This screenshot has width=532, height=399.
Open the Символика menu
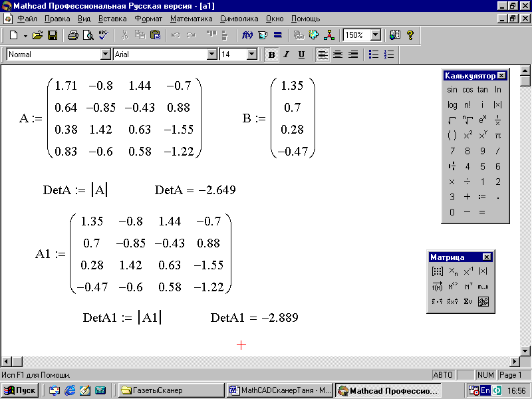tap(239, 19)
